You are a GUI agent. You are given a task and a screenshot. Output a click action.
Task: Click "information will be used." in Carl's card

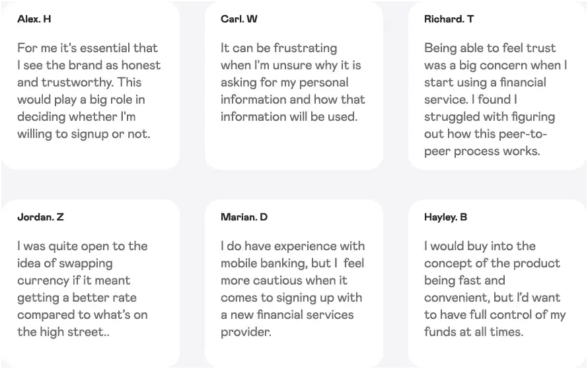[289, 117]
